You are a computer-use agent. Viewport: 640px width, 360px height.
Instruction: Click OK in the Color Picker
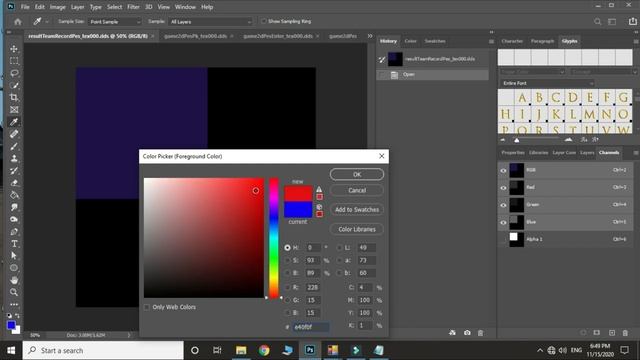(x=357, y=175)
